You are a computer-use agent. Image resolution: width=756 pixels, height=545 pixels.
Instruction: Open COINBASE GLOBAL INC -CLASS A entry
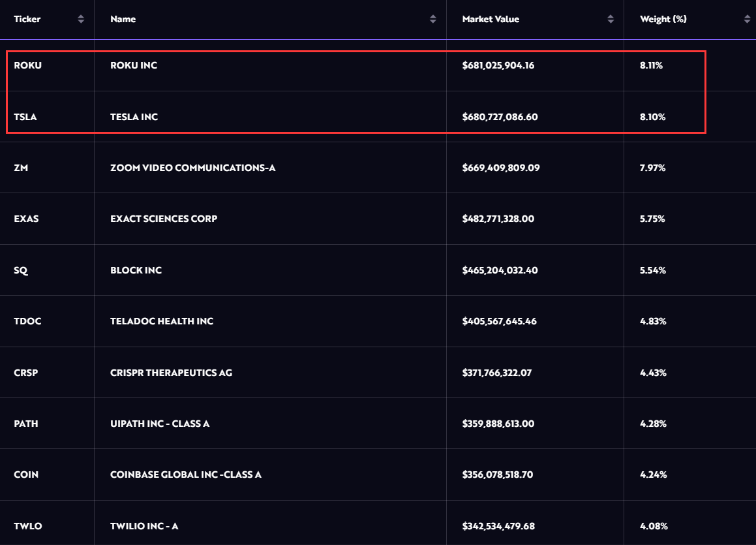coord(186,475)
